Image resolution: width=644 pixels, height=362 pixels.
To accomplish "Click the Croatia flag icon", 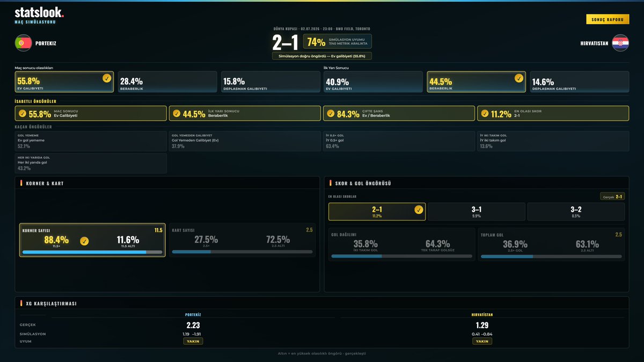I will click(620, 43).
